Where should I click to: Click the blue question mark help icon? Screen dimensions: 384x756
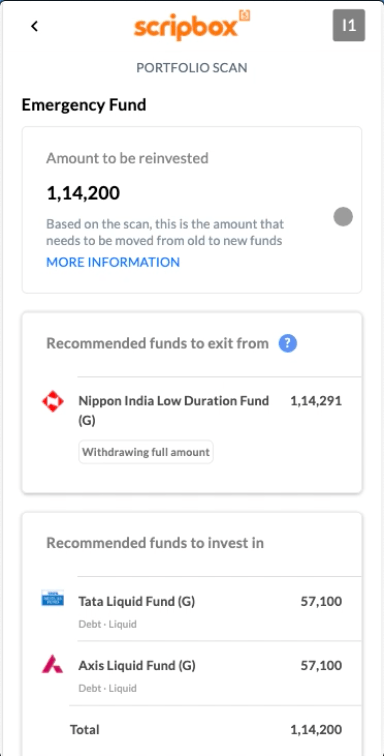point(288,344)
